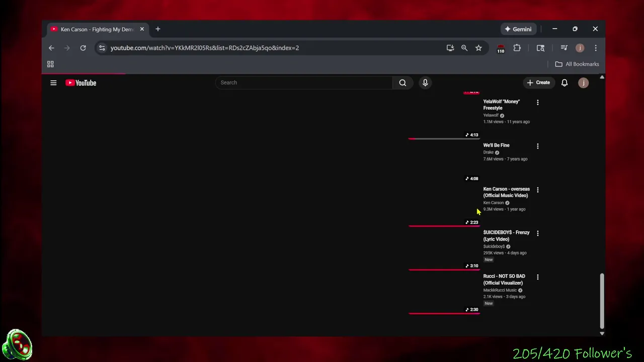Click "7.6M views • 7 years ago" text
The image size is (644, 362).
506,159
